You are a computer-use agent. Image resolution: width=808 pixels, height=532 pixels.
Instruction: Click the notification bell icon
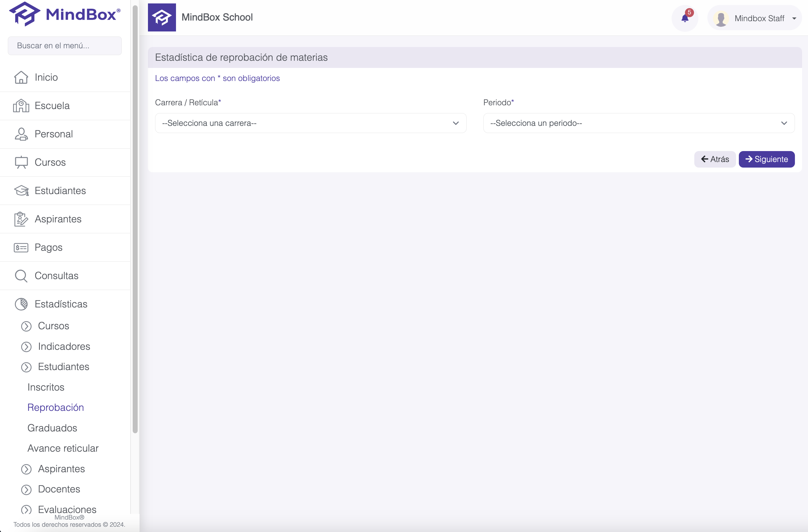(x=684, y=18)
